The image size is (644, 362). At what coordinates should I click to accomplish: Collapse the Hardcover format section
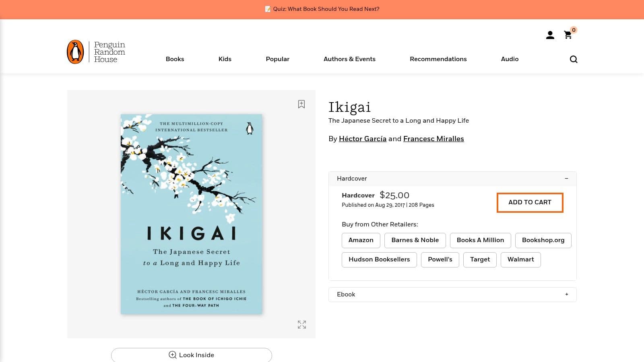(452, 179)
